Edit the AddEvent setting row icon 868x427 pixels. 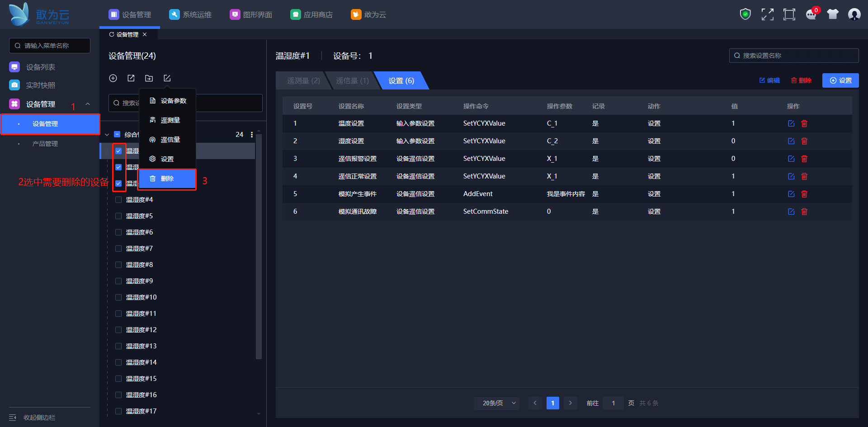click(791, 194)
